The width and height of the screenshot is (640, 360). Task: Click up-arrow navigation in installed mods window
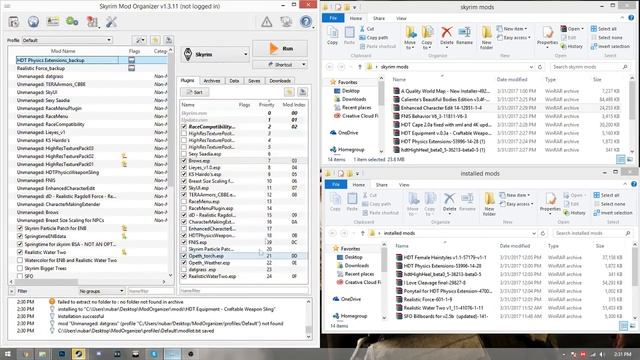click(x=362, y=233)
